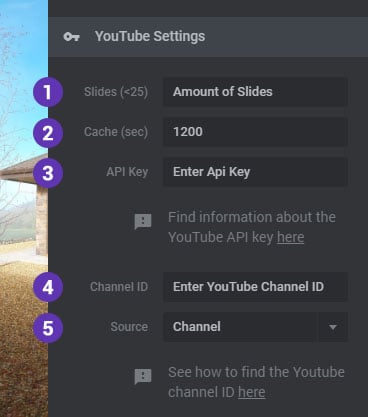Focus the Amount of Slides field
Viewport: 368px width, 417px height.
[255, 92]
